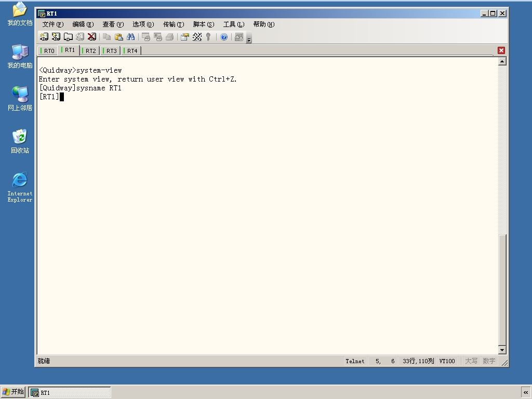Viewport: 532px width, 399px height.
Task: Click the vertical scrollbar thumb
Action: click(502, 290)
